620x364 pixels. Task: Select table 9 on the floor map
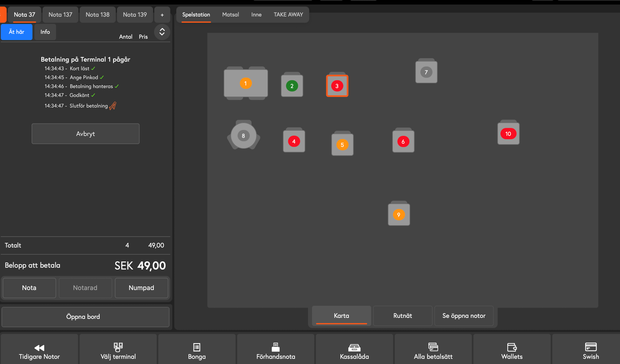point(399,214)
